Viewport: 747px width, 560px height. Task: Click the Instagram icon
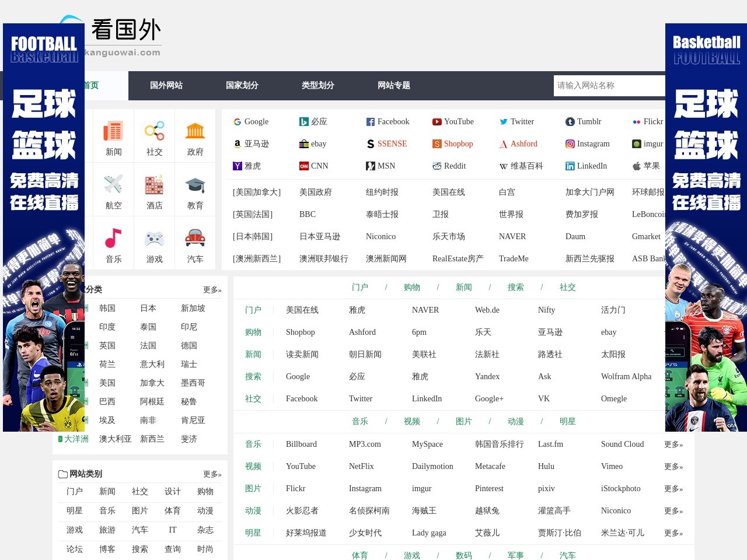[x=570, y=143]
